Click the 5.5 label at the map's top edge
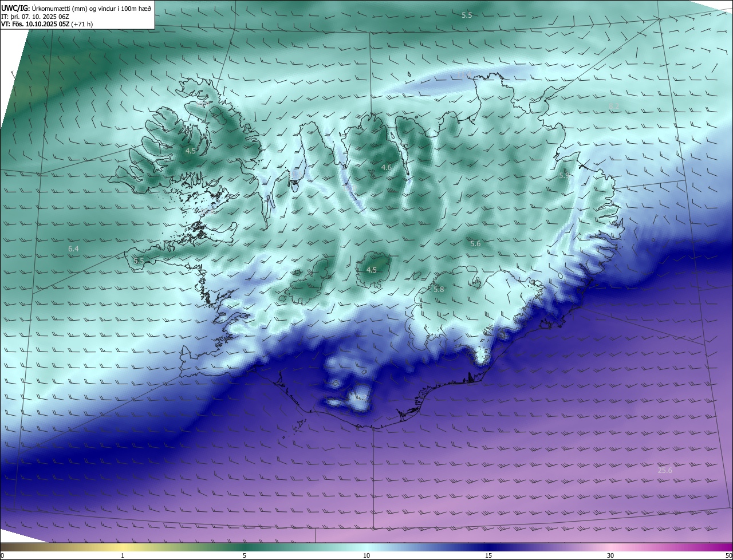 (x=467, y=15)
